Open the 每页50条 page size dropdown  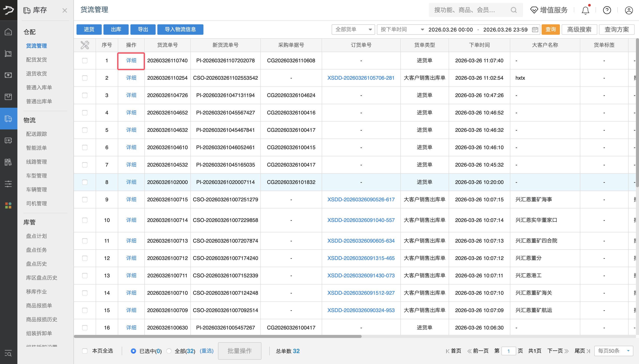[613, 351]
